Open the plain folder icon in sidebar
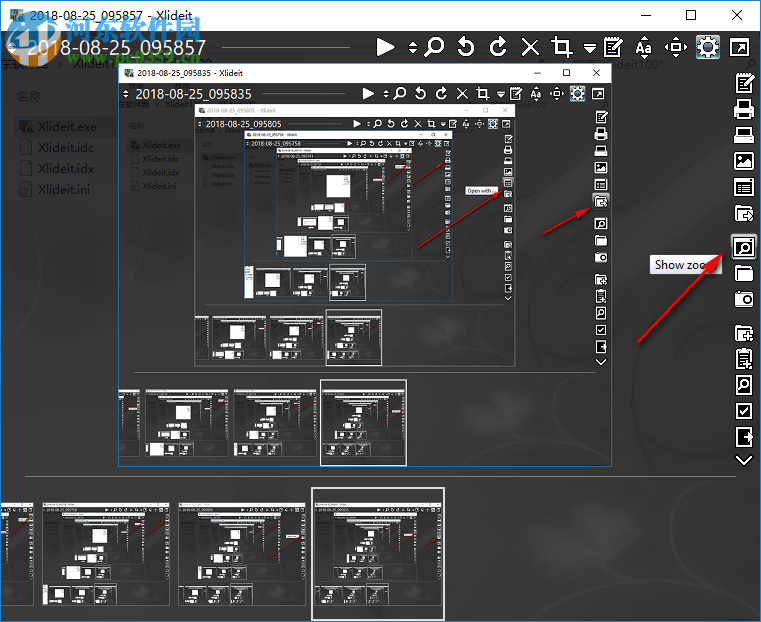The width and height of the screenshot is (761, 622). point(744,273)
